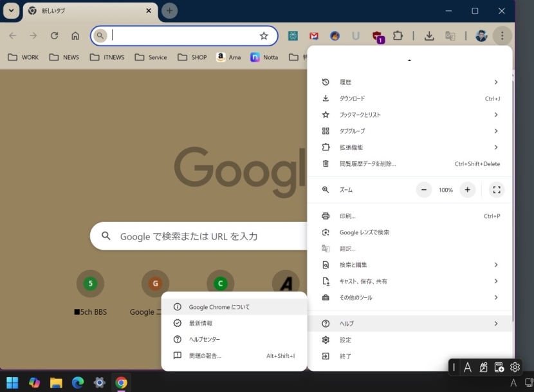
Task: Open IME settings gear in floating toolbar
Action: pyautogui.click(x=515, y=367)
